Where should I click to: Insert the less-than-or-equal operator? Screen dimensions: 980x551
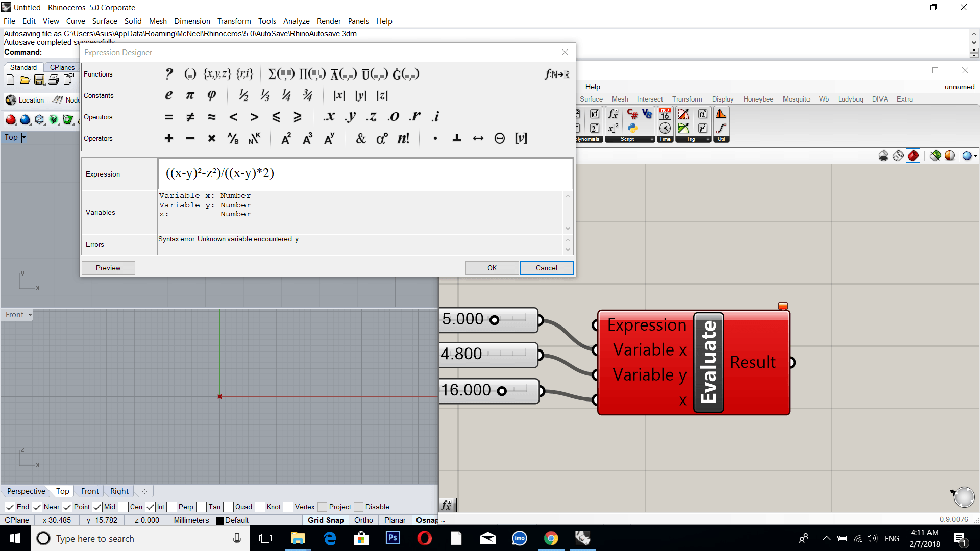tap(276, 117)
